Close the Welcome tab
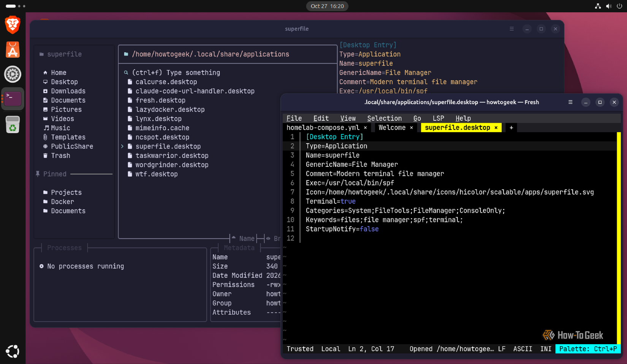 tap(411, 128)
